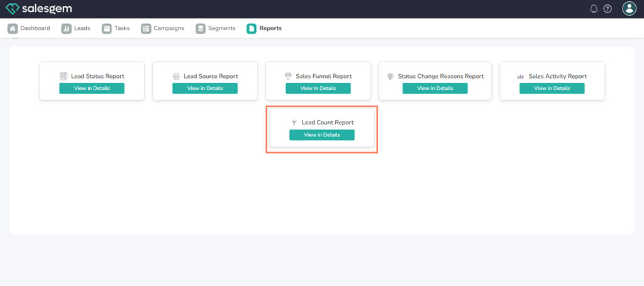Click the Status Change Reasons Report icon
Image resolution: width=644 pixels, height=286 pixels.
[x=391, y=76]
